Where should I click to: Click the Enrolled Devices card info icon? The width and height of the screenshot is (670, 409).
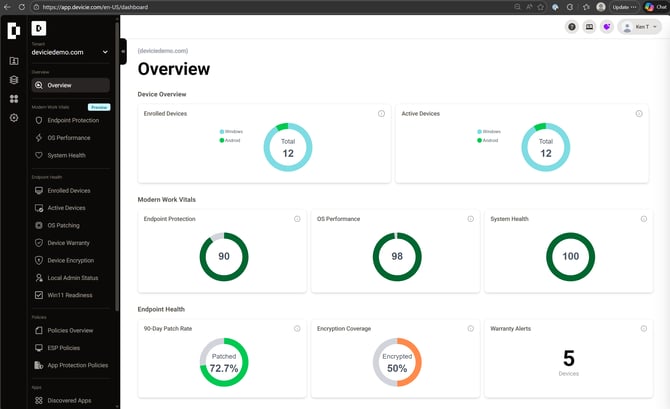coord(382,114)
